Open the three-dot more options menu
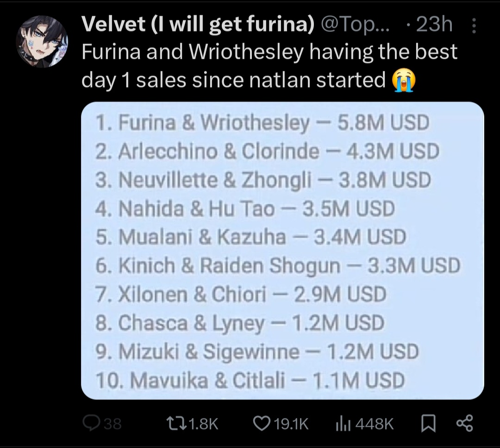This screenshot has height=448, width=500. point(474,26)
